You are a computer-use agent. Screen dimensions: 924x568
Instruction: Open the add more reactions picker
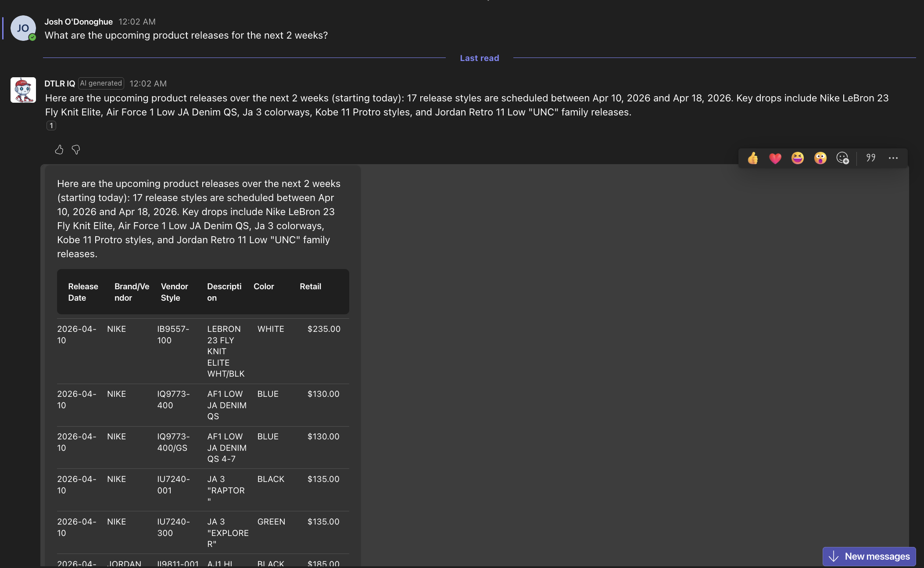[x=842, y=158]
